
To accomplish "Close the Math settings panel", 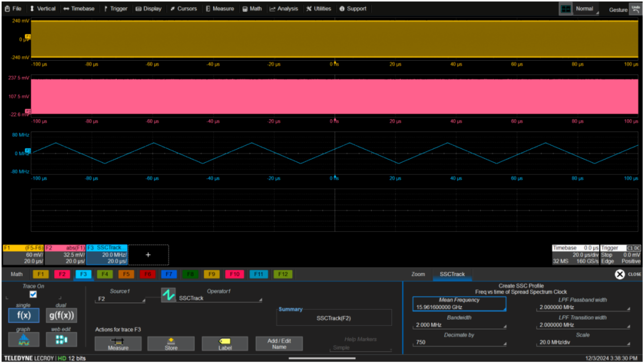I will 620,274.
